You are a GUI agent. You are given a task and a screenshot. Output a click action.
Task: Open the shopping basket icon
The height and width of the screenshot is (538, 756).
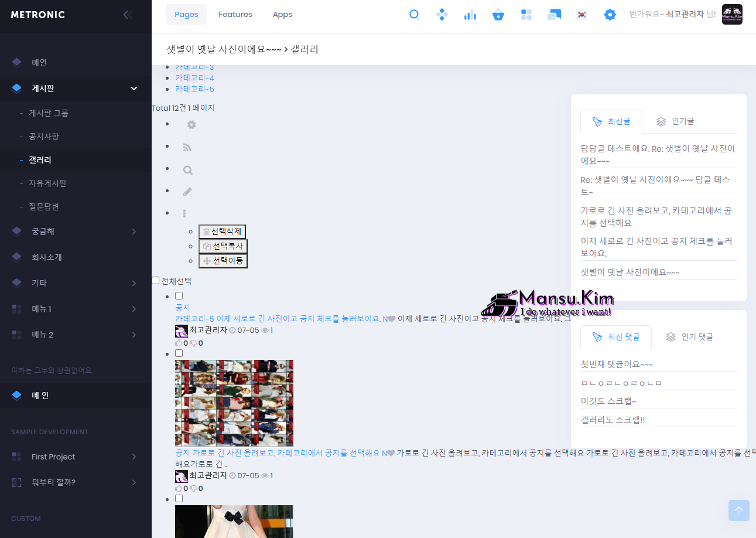(498, 15)
